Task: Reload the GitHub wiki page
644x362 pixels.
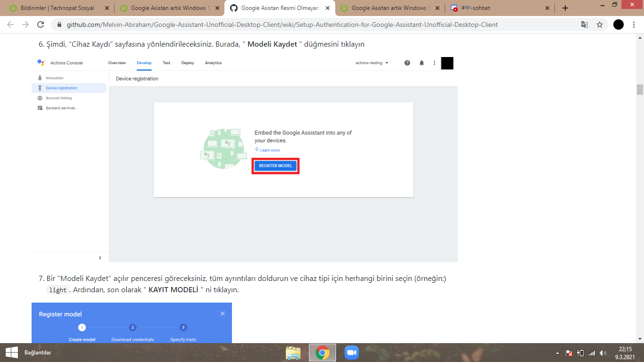Action: pos(41,25)
